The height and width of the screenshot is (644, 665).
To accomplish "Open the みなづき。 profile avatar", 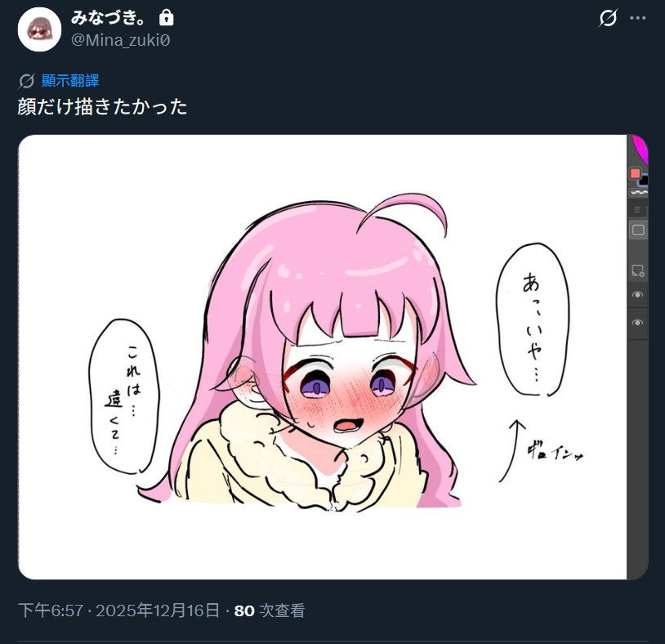I will tap(39, 29).
